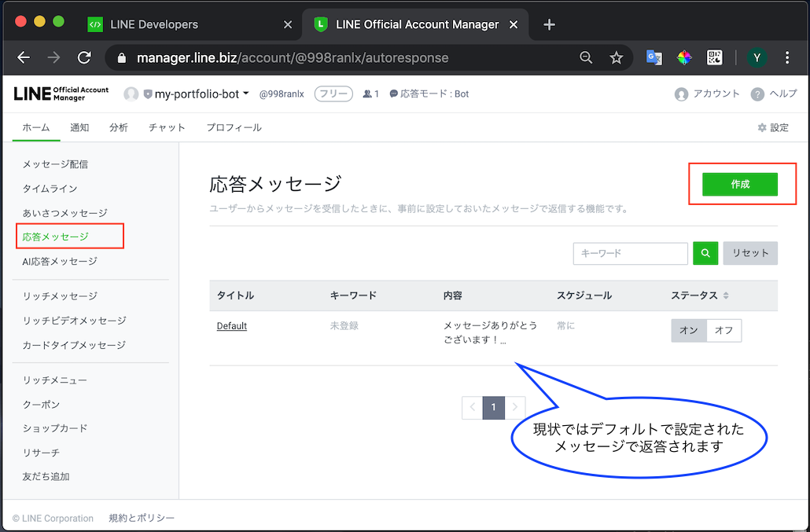Open the 規約とポリシー footer link
The image size is (810, 532).
pos(142,518)
